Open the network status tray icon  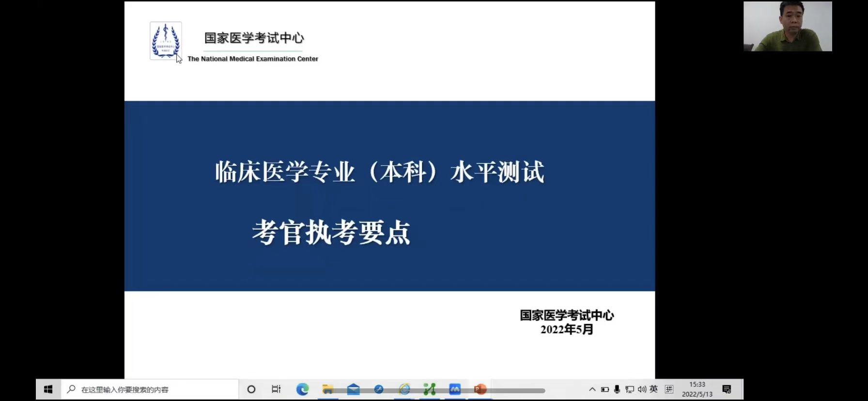click(630, 389)
